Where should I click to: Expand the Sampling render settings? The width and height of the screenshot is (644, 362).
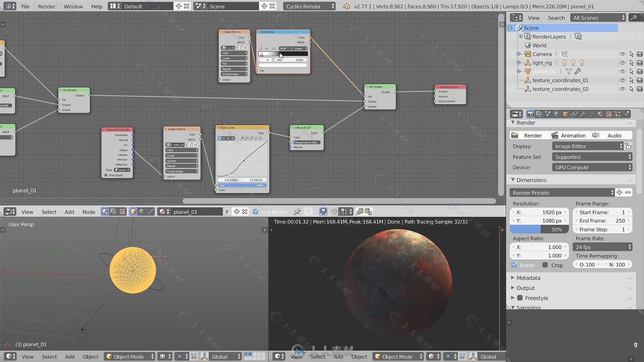click(515, 308)
